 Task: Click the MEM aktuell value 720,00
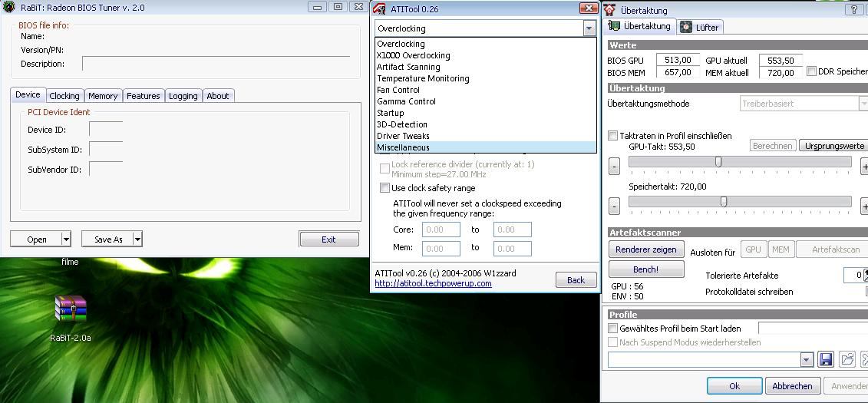tap(781, 72)
